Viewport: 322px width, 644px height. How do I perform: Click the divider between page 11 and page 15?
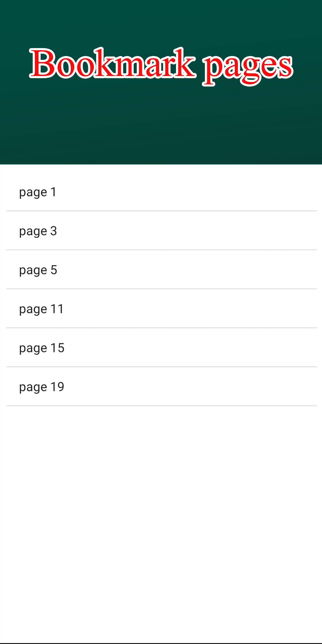(x=161, y=328)
